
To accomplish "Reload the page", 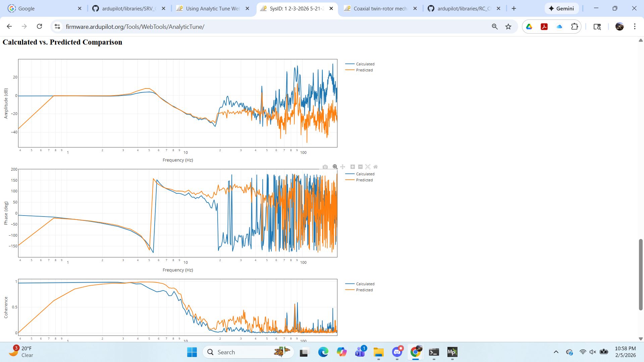I will click(x=39, y=26).
